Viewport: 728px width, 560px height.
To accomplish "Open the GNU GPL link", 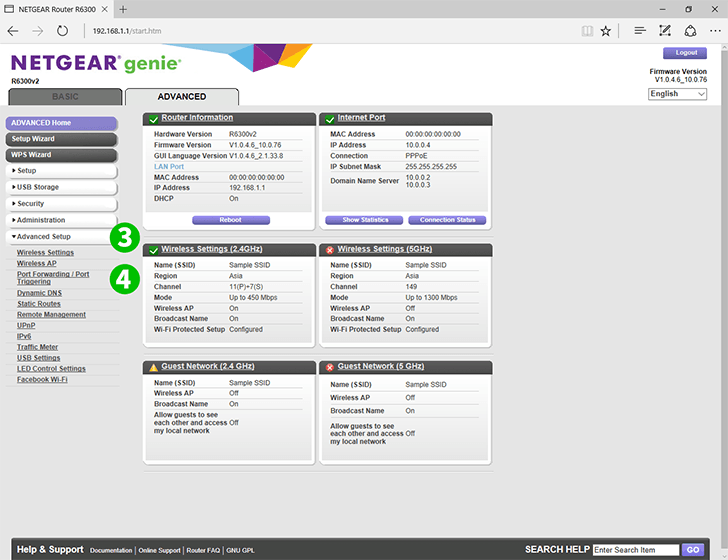I will point(240,551).
